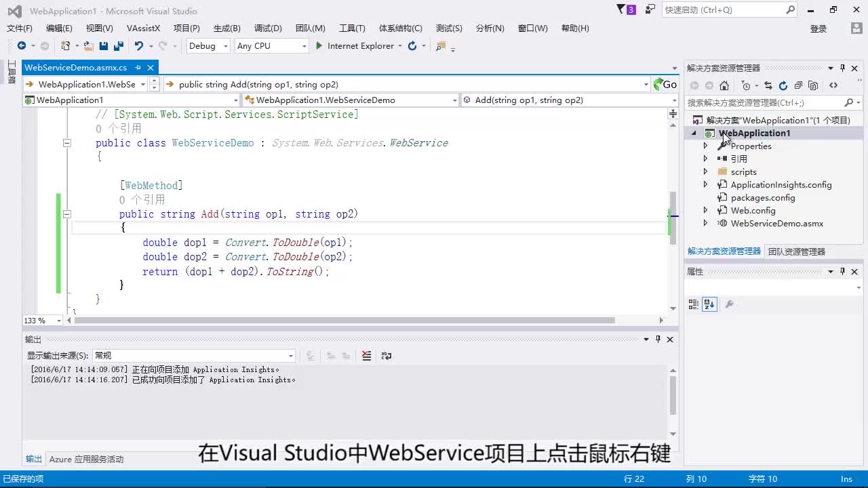The height and width of the screenshot is (488, 868).
Task: Click Show All Files icon in Solution Explorer
Action: click(x=813, y=85)
